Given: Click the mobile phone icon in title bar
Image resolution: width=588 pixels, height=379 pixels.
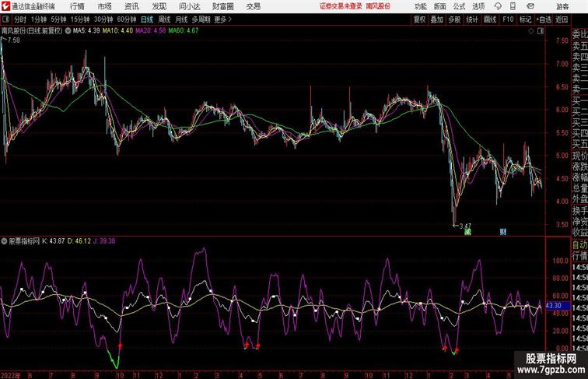Looking at the screenshot, I should pyautogui.click(x=513, y=6).
